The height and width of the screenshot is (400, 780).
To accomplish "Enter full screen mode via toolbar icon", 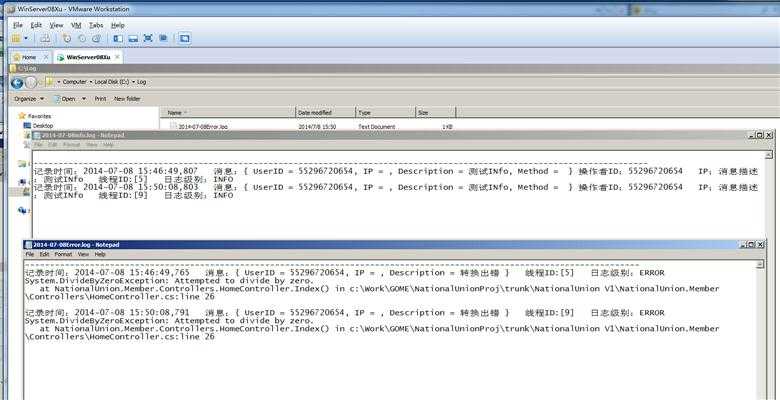I will click(148, 38).
